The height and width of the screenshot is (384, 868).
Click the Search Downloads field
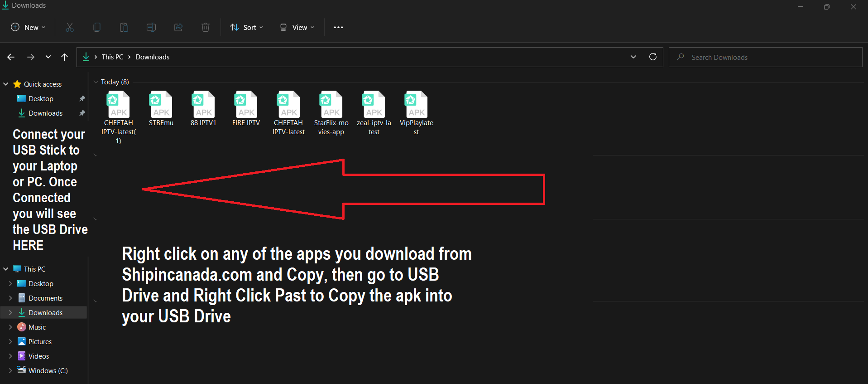(x=765, y=57)
